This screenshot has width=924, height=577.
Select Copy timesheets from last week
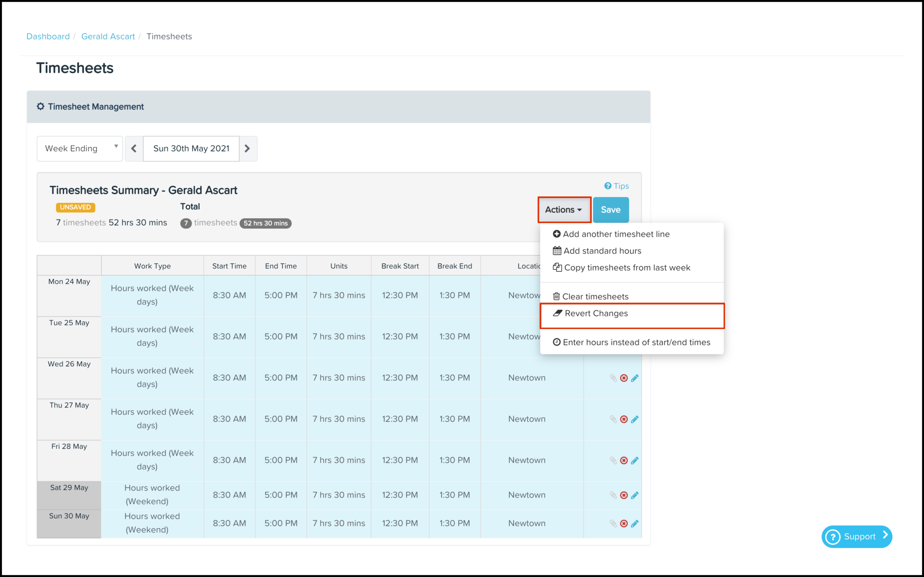tap(627, 268)
